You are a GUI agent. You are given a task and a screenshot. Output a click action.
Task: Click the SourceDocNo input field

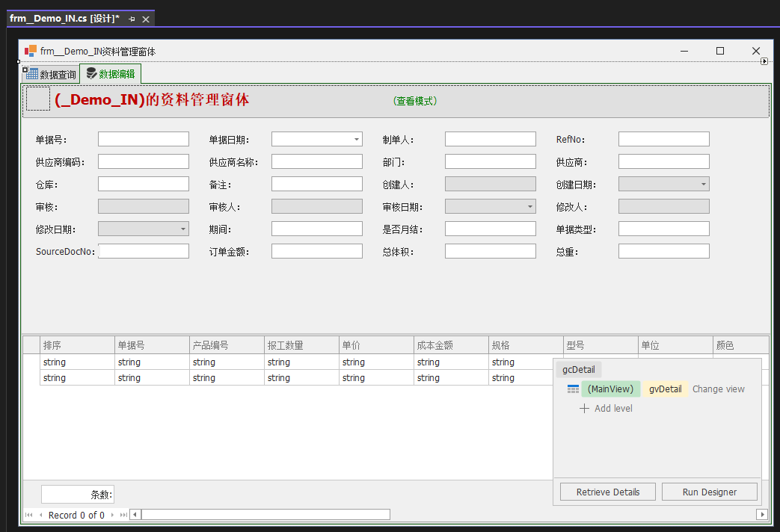point(144,251)
